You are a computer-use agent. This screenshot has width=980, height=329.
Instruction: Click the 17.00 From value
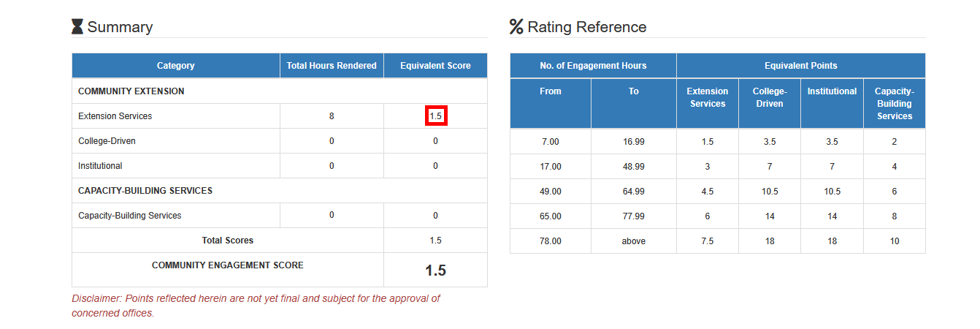pos(551,167)
